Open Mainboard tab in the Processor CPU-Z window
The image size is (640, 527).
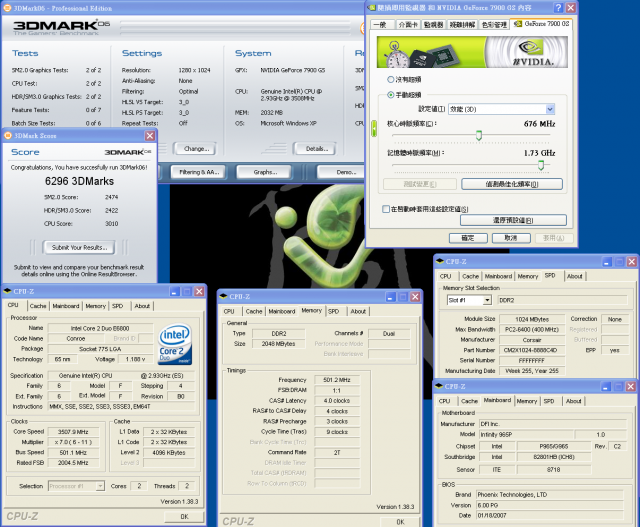tap(66, 306)
